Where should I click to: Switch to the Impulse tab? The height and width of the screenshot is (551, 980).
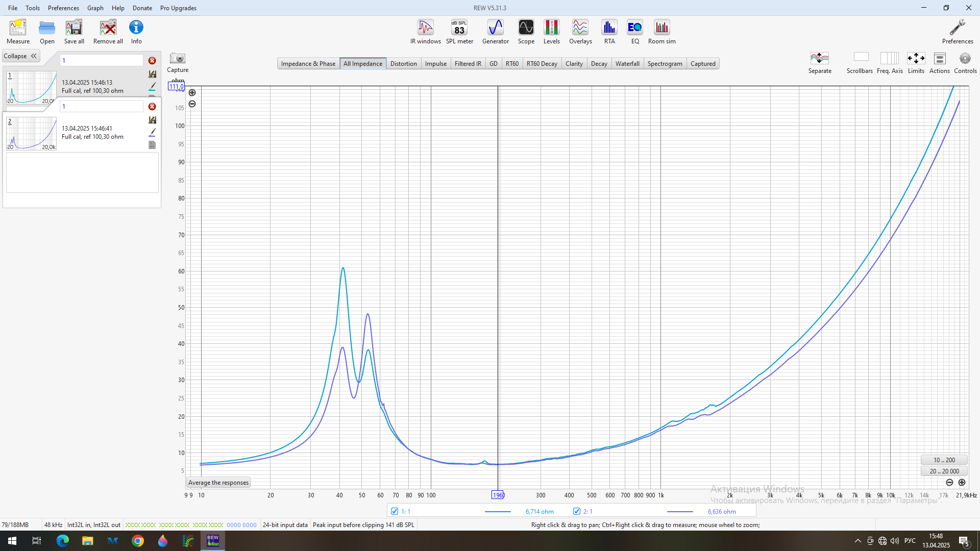point(436,64)
